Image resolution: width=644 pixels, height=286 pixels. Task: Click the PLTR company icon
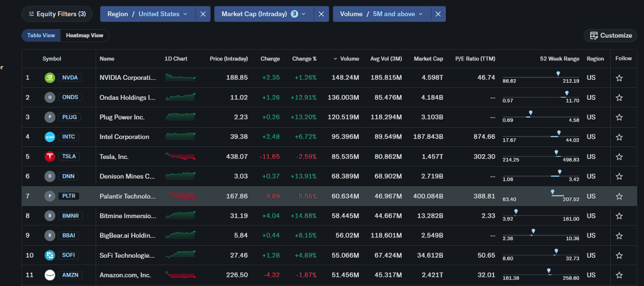click(x=50, y=196)
